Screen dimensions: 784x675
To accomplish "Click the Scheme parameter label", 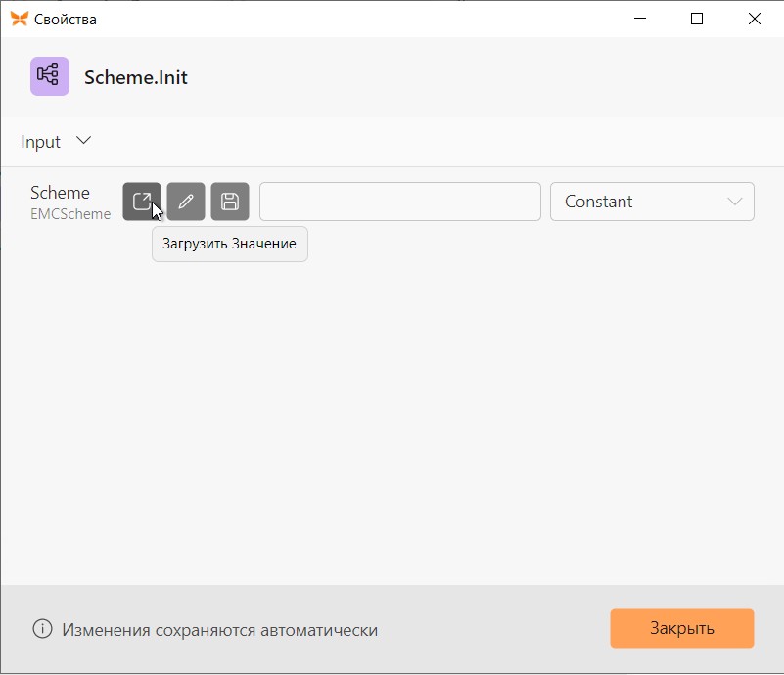I will pyautogui.click(x=60, y=193).
